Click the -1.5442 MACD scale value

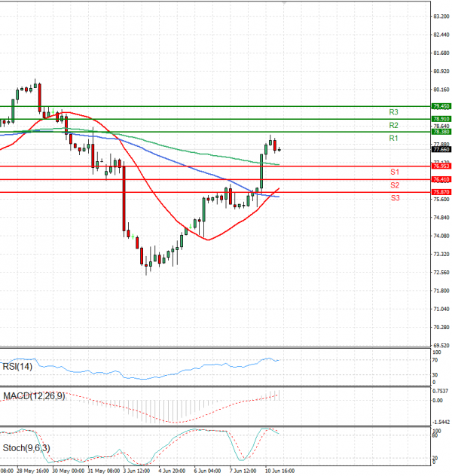pyautogui.click(x=441, y=423)
